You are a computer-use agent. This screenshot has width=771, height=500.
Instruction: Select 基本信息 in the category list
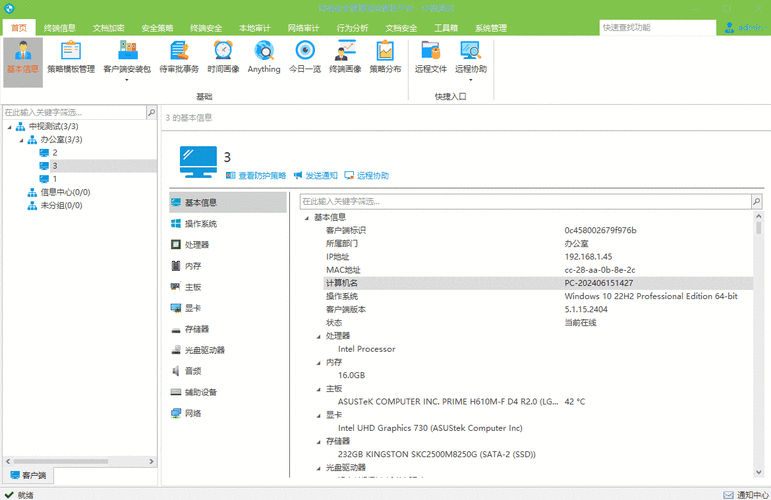tap(228, 203)
